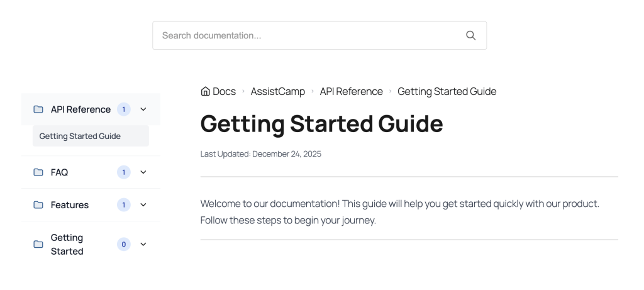Click the FAQ folder icon

(38, 172)
